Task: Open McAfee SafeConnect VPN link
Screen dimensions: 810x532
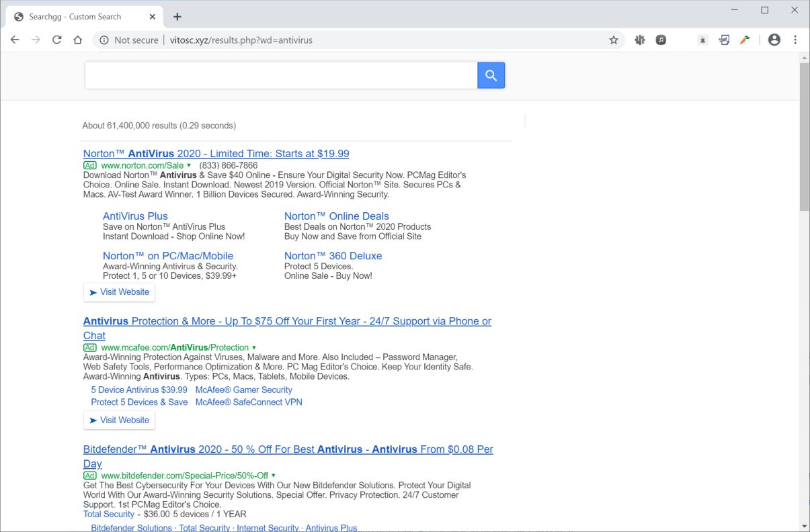Action: [x=249, y=402]
